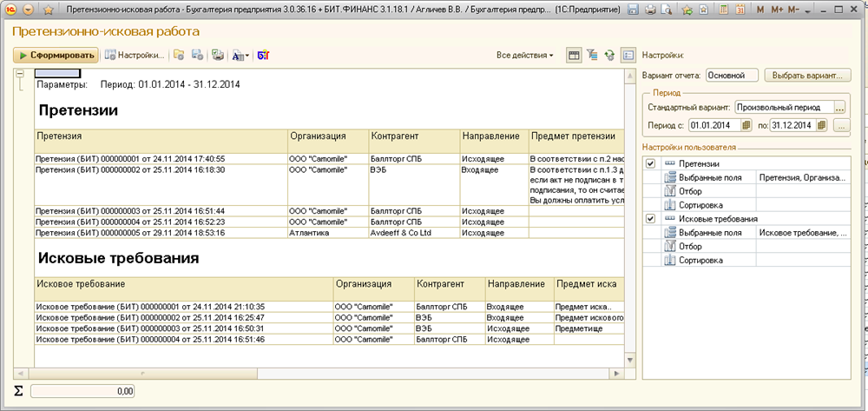Toggle the settings panel visibility icon
The image size is (868, 411).
coord(628,55)
